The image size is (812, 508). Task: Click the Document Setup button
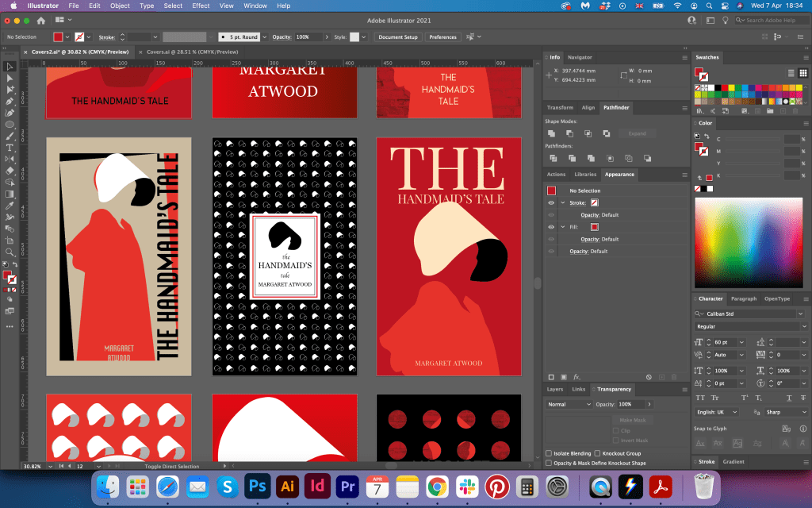[397, 37]
